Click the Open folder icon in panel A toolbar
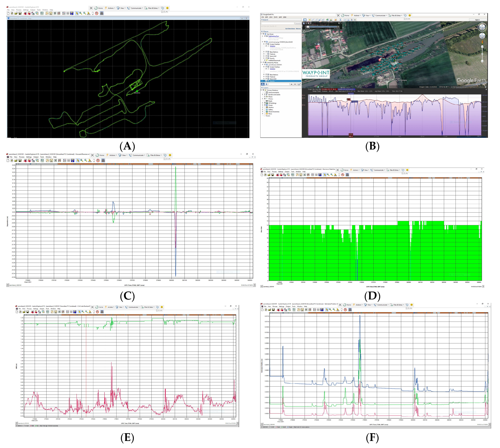Viewport: 500px width, 448px height. (x=16, y=13)
